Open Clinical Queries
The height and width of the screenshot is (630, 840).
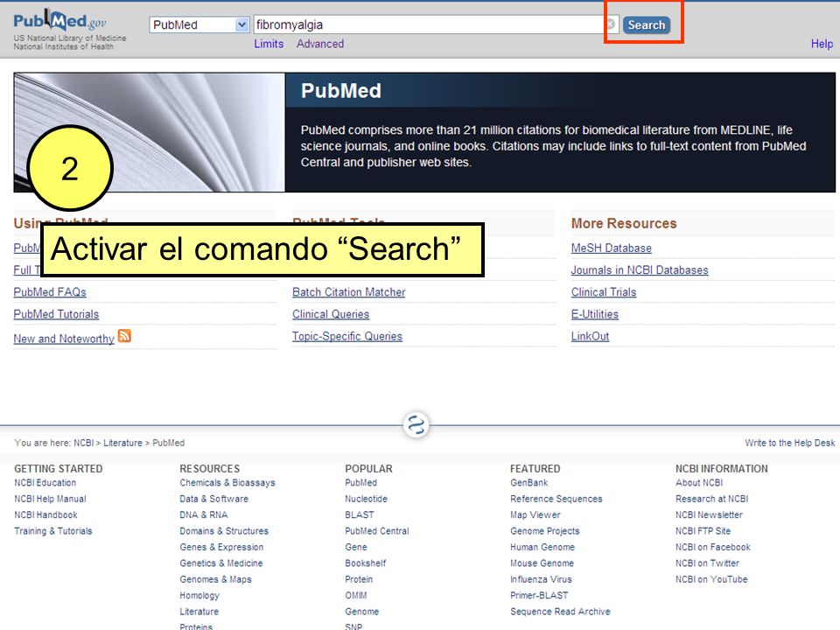pyautogui.click(x=331, y=314)
